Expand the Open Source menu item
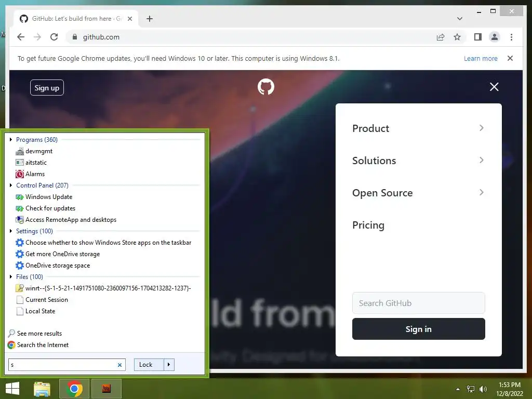This screenshot has height=399, width=532. (x=418, y=193)
